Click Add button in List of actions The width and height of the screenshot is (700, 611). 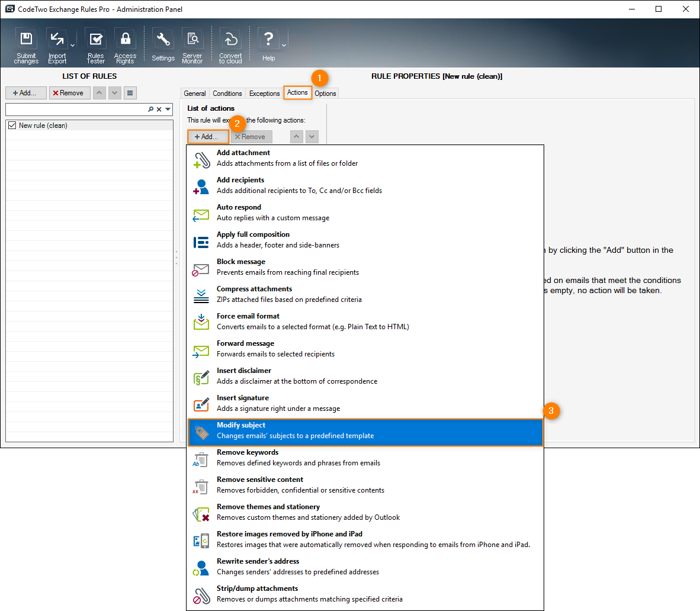pos(208,137)
